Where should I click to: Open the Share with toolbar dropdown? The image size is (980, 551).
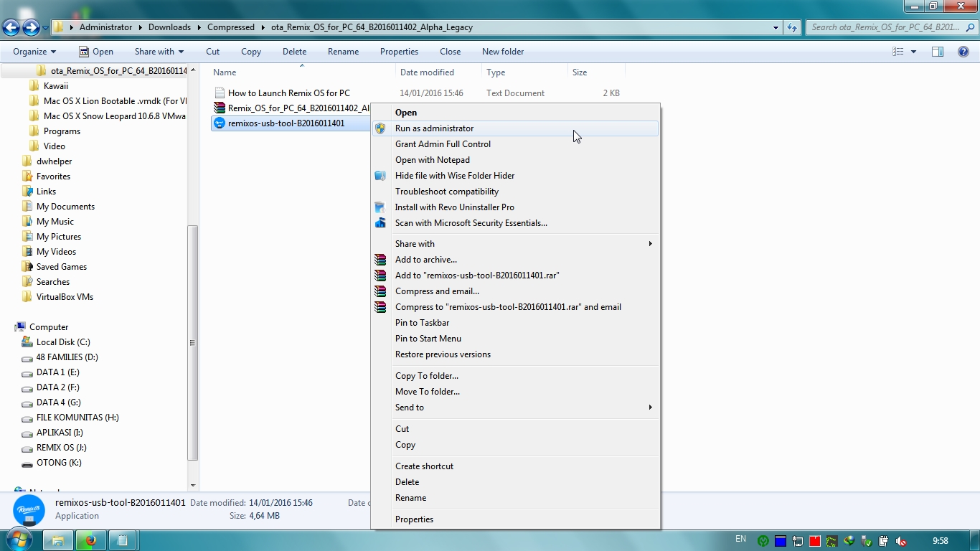tap(159, 52)
